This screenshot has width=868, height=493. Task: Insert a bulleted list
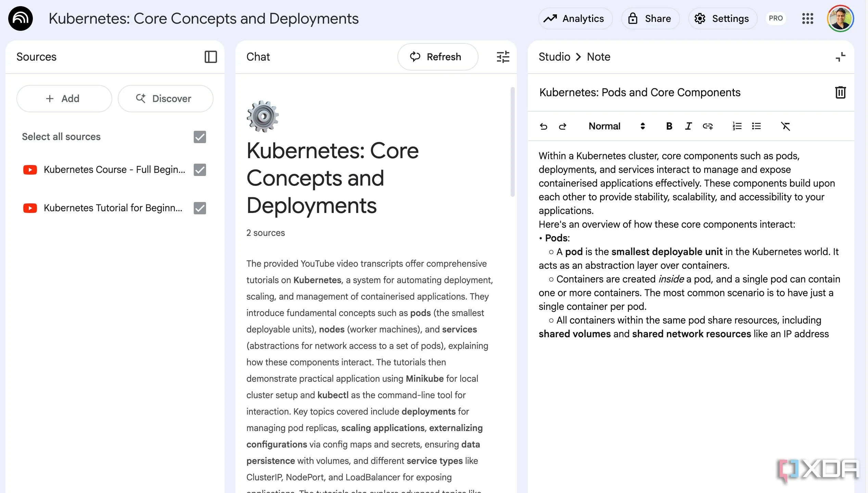(756, 126)
